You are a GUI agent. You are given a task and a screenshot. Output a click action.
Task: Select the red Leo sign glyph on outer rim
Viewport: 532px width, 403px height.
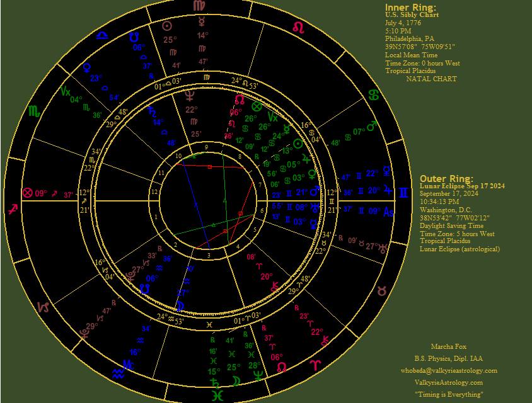299,28
